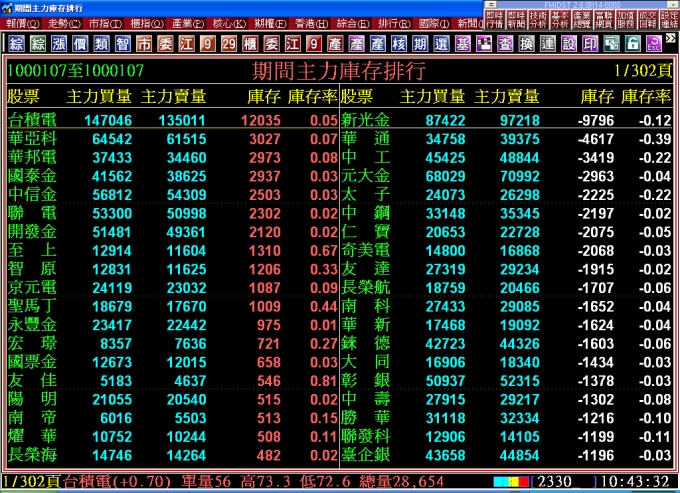This screenshot has height=493, width=680.
Task: Select the 華亞科 stock row
Action: click(173, 139)
